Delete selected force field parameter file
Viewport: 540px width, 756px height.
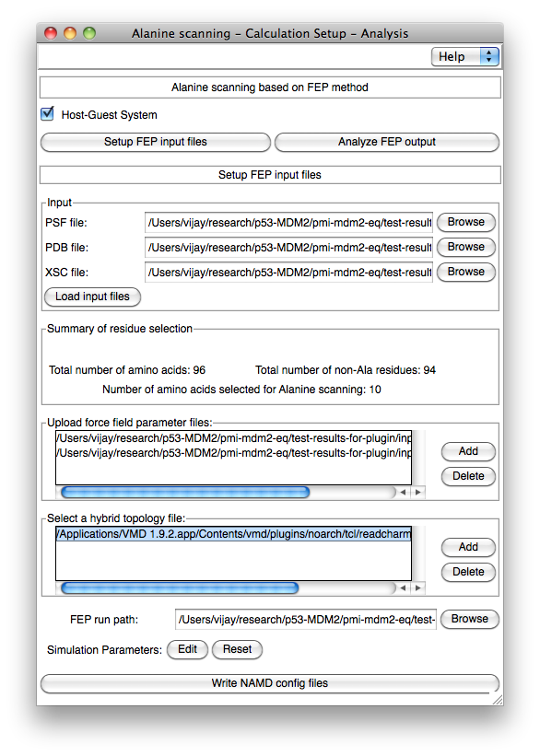468,476
